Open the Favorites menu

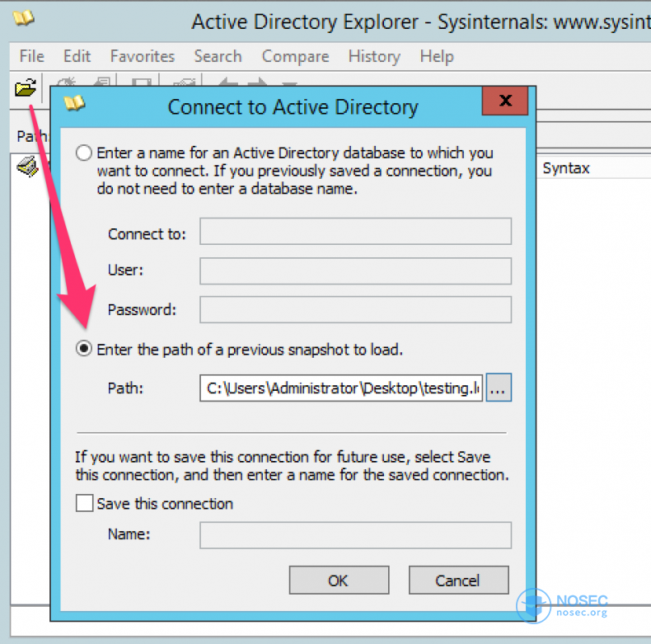tap(143, 56)
